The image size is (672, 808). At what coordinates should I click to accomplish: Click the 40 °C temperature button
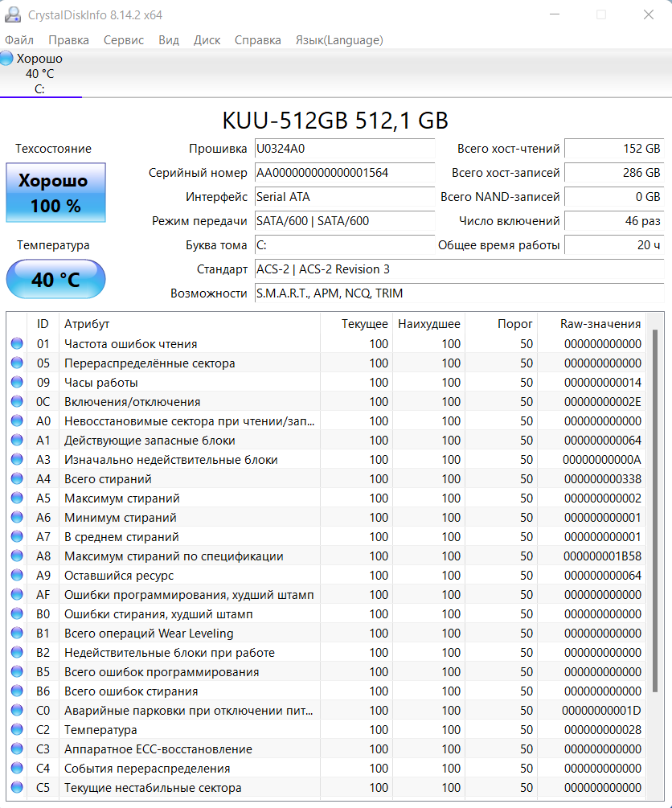[x=55, y=279]
